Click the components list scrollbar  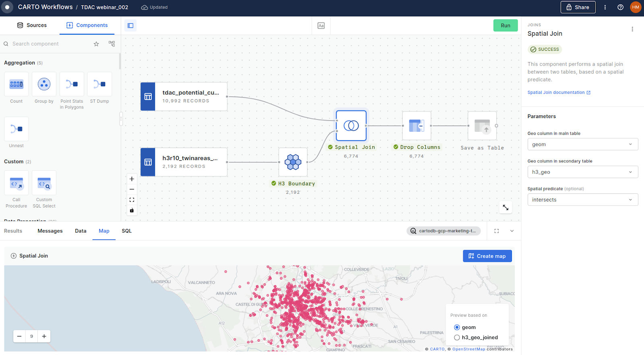120,61
